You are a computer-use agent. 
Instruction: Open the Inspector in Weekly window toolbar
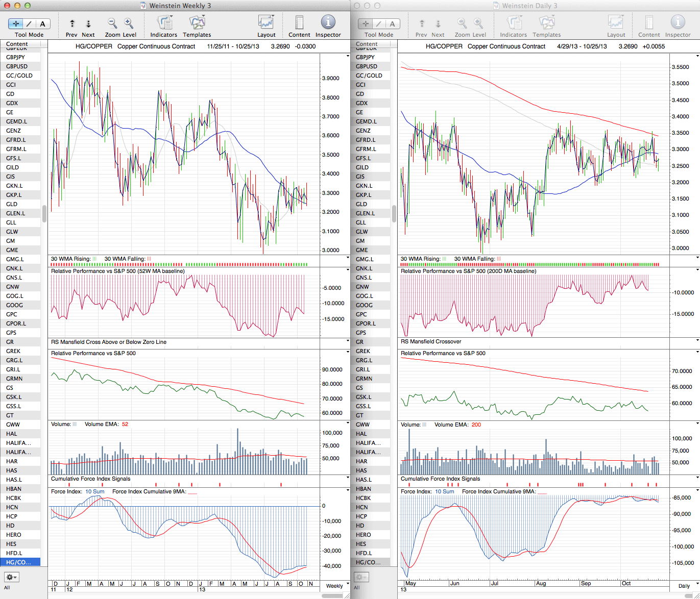click(328, 23)
